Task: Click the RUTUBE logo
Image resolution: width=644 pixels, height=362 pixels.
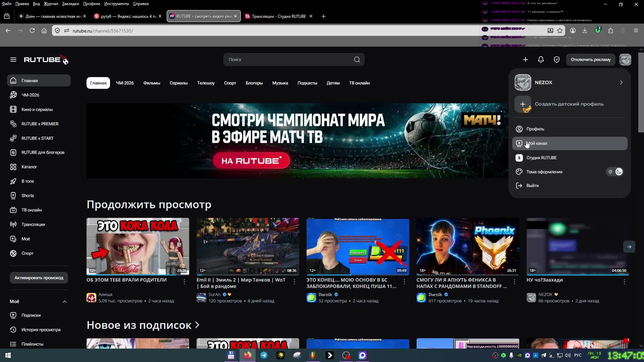Action: click(46, 60)
